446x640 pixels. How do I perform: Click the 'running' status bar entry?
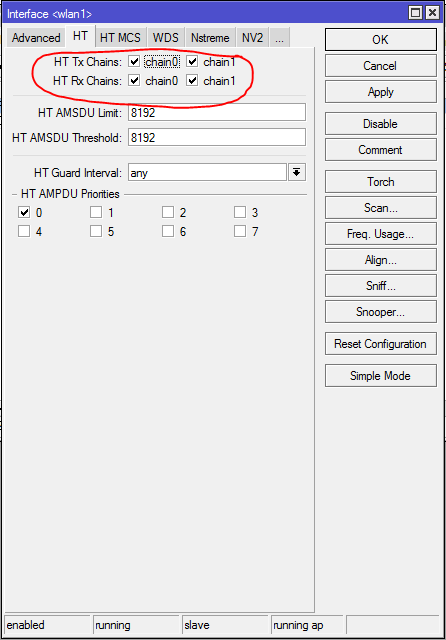136,625
